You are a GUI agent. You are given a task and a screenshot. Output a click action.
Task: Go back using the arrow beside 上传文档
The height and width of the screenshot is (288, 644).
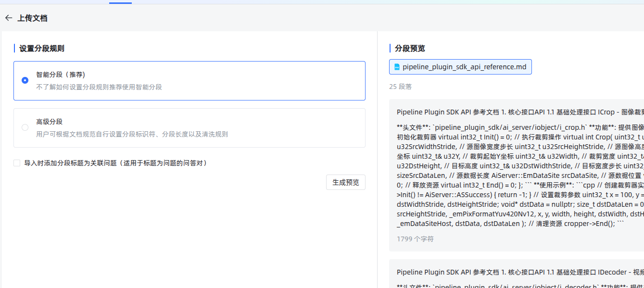coord(9,18)
